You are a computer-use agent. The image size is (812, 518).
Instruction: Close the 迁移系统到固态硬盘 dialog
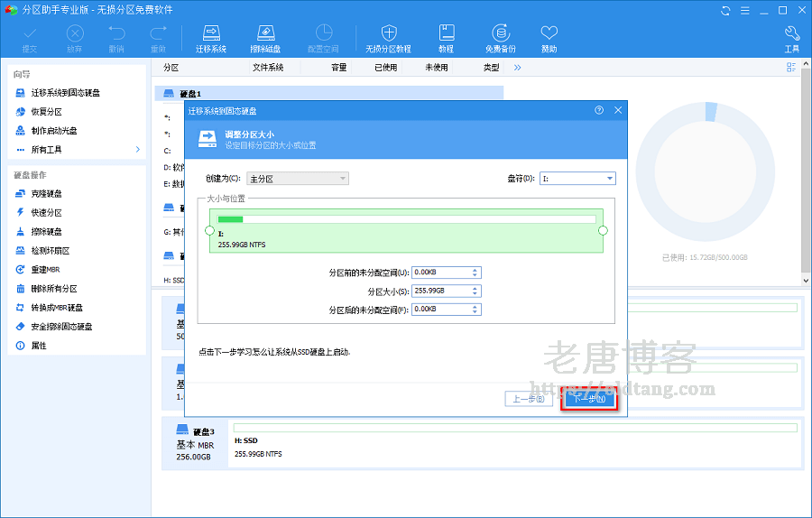click(618, 110)
